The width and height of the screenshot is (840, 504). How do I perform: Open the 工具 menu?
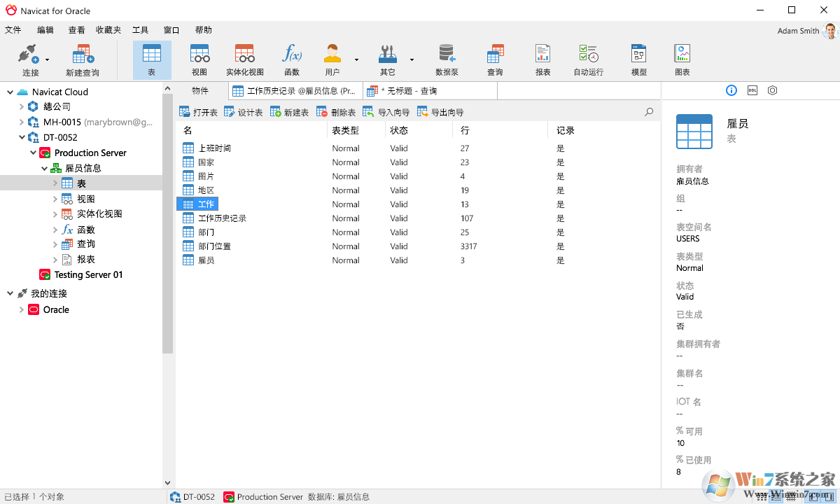[140, 29]
